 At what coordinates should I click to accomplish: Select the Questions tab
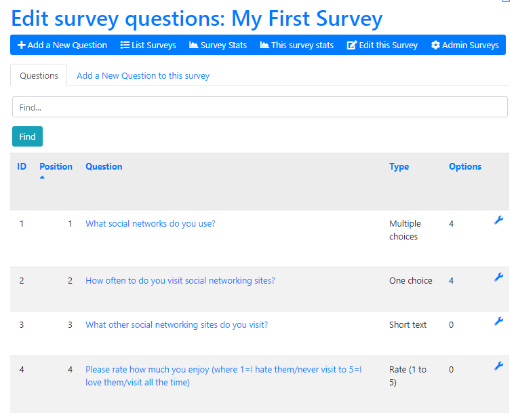[39, 75]
